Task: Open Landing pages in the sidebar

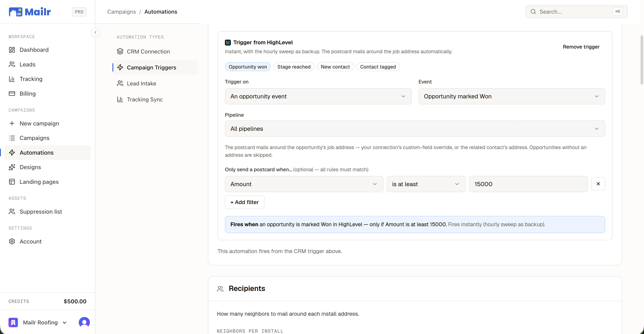Action: (47, 182)
